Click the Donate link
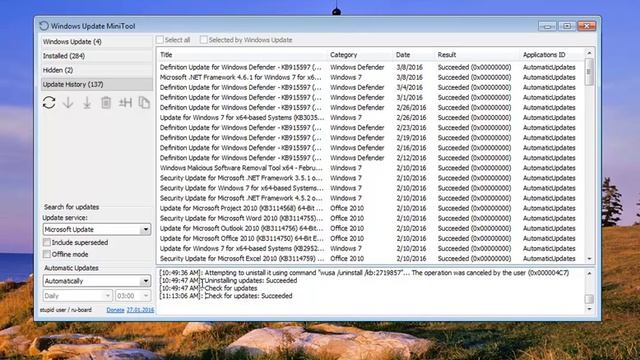Screen dimensions: 640x360 (x=115, y=310)
